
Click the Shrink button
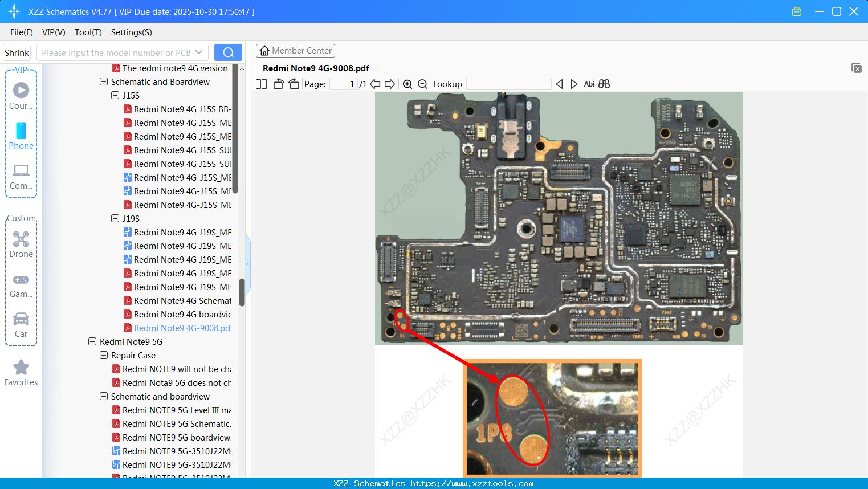point(17,52)
